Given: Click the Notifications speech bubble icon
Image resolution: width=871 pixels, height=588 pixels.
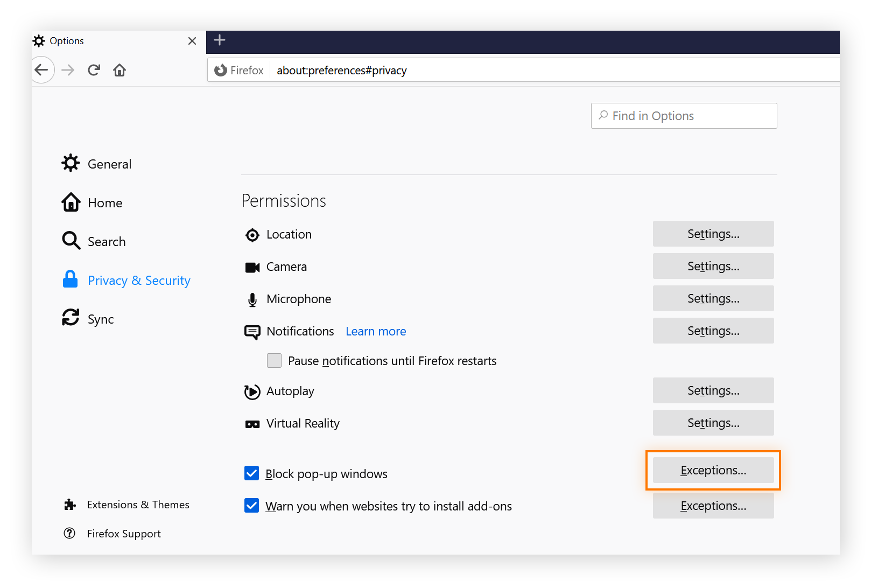Looking at the screenshot, I should tap(252, 332).
